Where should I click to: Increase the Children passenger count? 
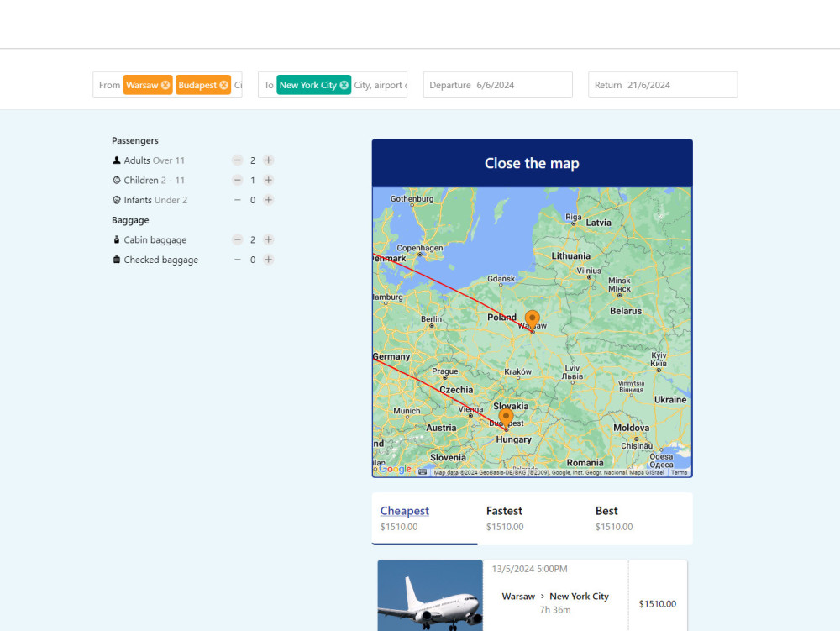point(269,180)
